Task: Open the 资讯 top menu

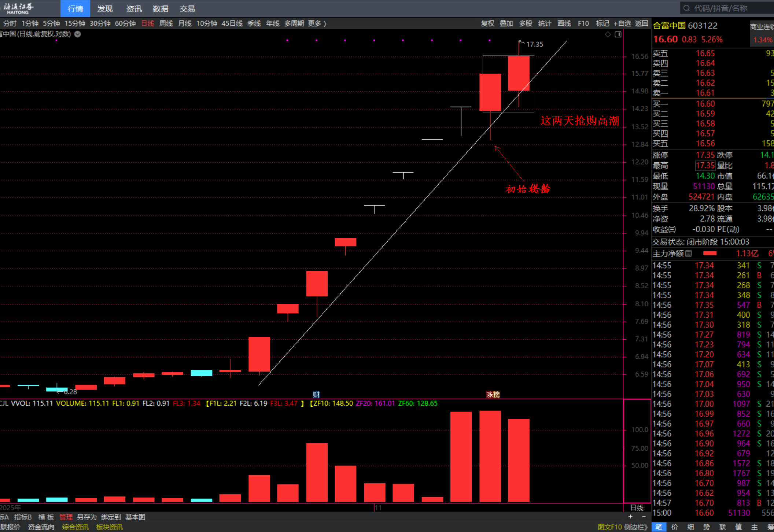Action: coord(134,8)
